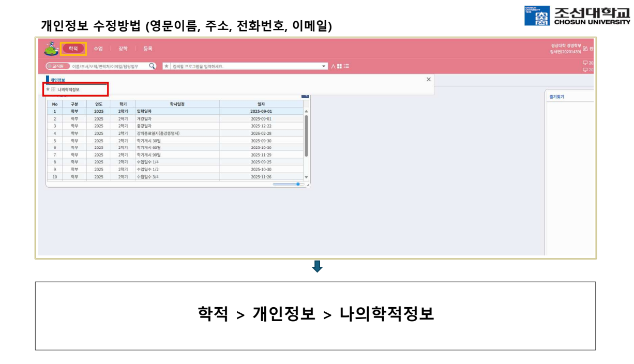Click the 구분 column header
The height and width of the screenshot is (364, 634).
(x=74, y=104)
